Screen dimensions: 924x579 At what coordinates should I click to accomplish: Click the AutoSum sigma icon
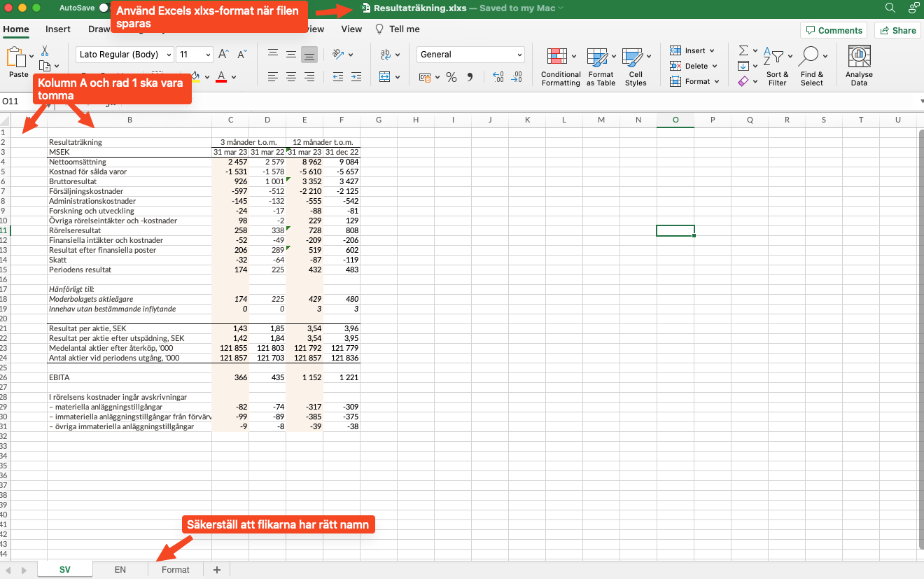pyautogui.click(x=743, y=51)
